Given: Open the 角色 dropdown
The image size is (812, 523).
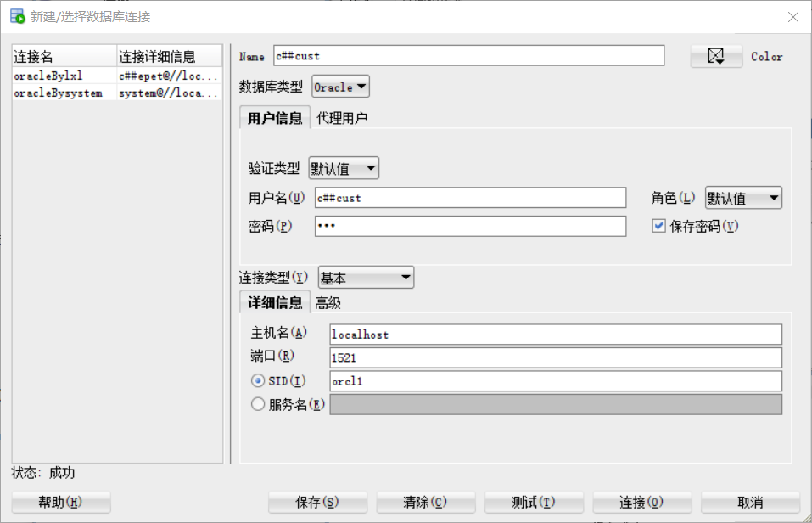Looking at the screenshot, I should pyautogui.click(x=743, y=198).
